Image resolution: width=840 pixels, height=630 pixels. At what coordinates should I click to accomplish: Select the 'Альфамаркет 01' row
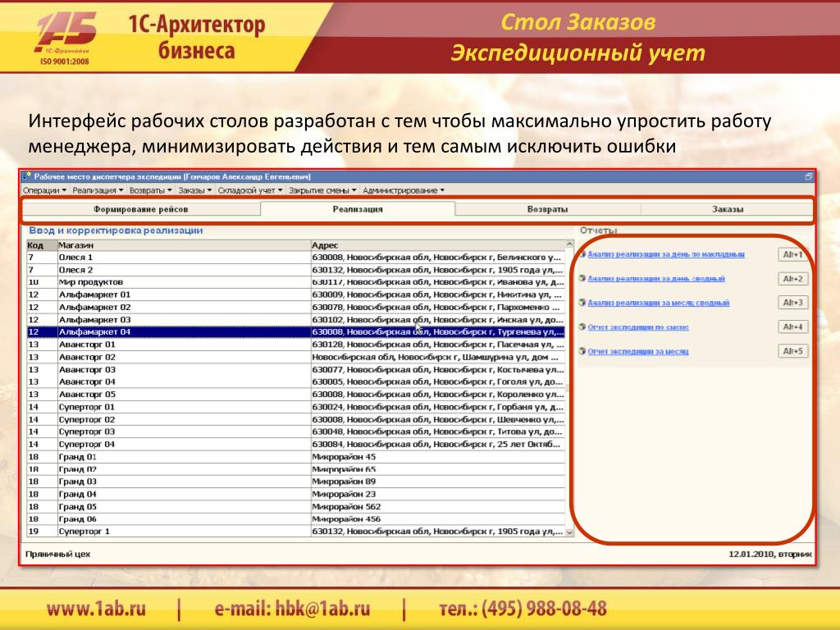(x=295, y=294)
